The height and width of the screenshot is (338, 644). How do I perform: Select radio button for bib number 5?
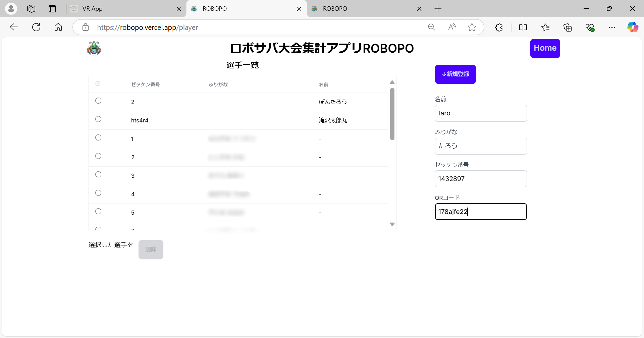coord(98,212)
